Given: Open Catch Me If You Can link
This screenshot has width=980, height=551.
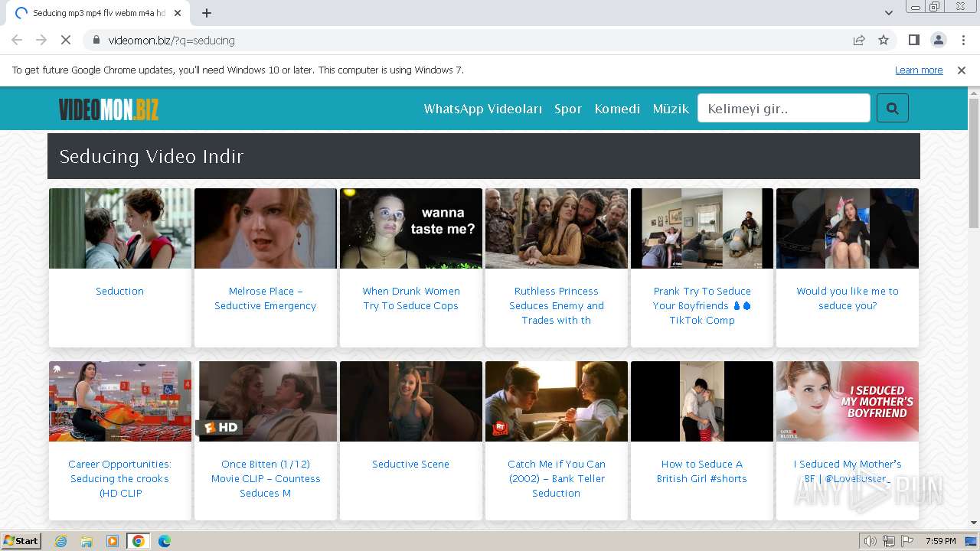Looking at the screenshot, I should (557, 478).
